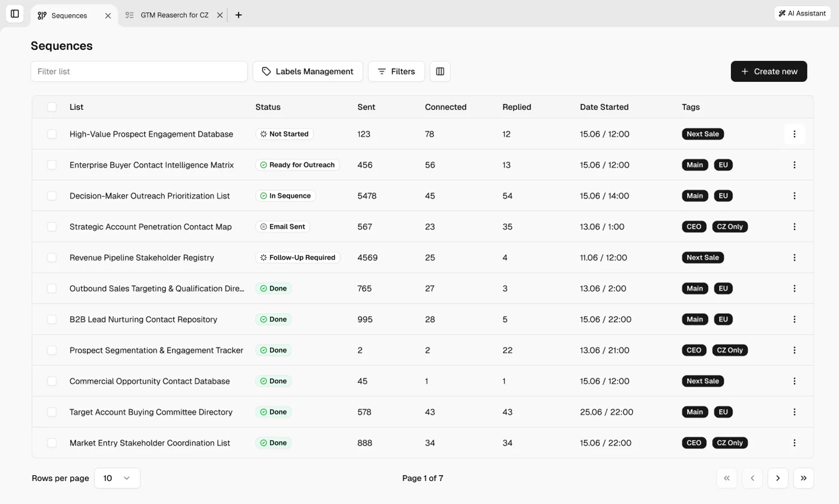The height and width of the screenshot is (504, 839).
Task: Open row menu for Outbound Sales Targeting row
Action: [x=794, y=288]
